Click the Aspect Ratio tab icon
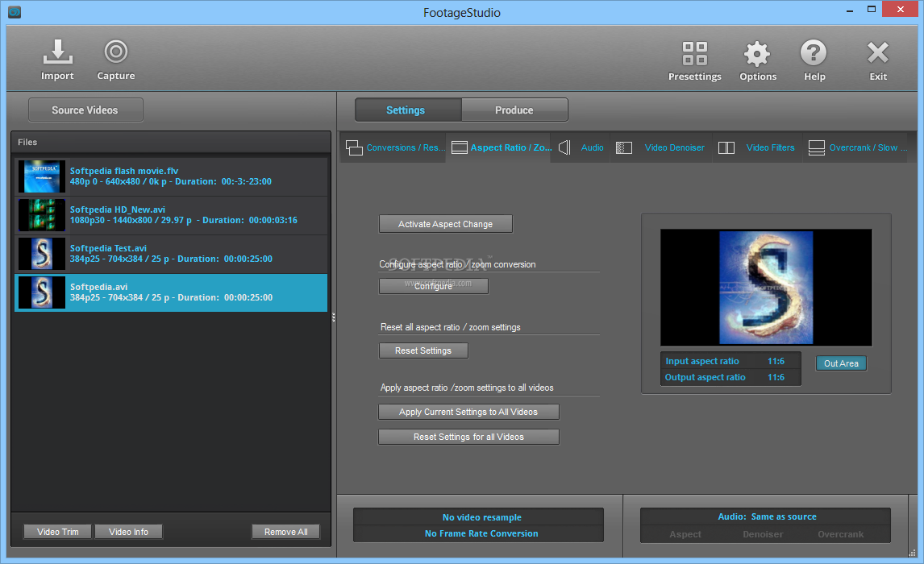 tap(459, 147)
